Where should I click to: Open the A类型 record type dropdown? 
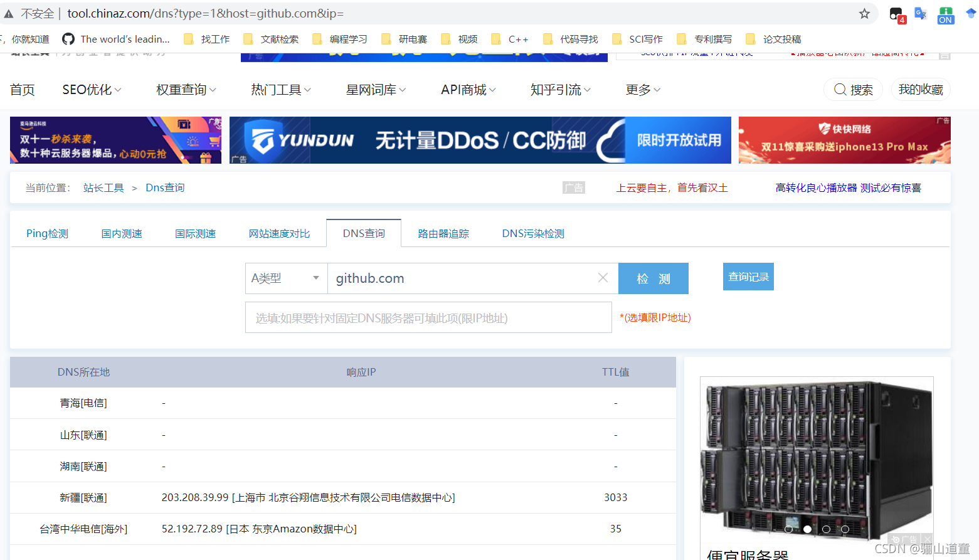[286, 278]
